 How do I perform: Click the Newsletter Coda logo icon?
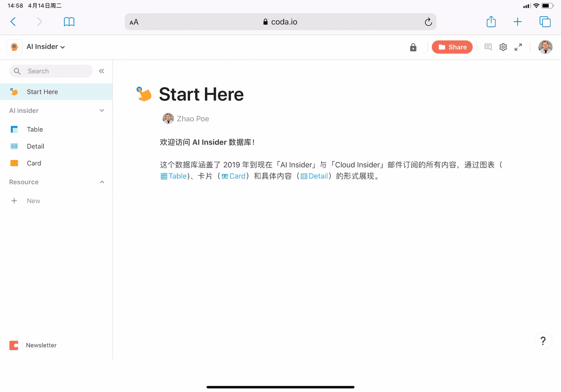coord(14,345)
